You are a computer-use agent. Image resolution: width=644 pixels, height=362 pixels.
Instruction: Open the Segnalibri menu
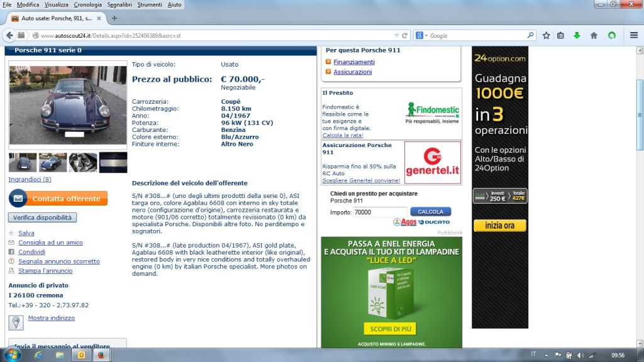(x=119, y=4)
